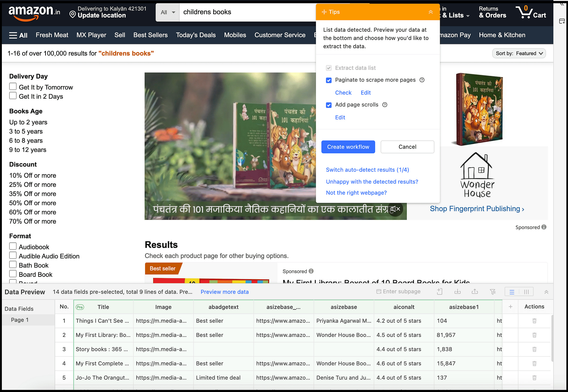
Task: Open the Sort by Featured dropdown
Action: (x=519, y=53)
